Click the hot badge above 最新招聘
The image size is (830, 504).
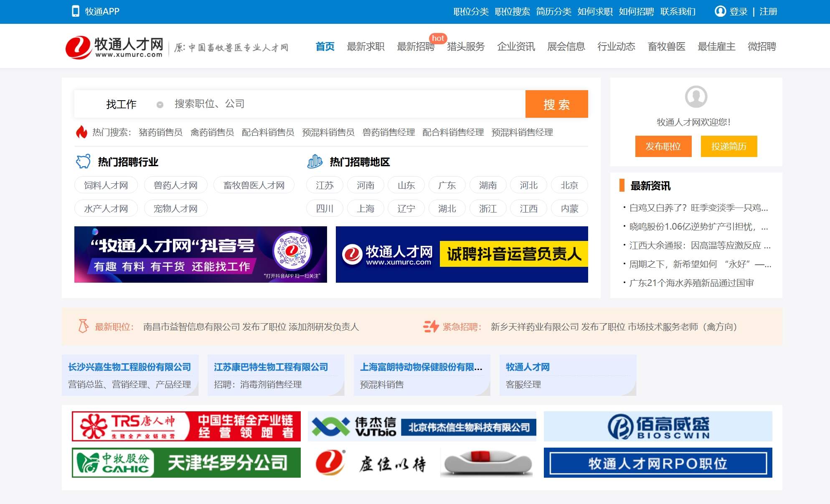(438, 38)
